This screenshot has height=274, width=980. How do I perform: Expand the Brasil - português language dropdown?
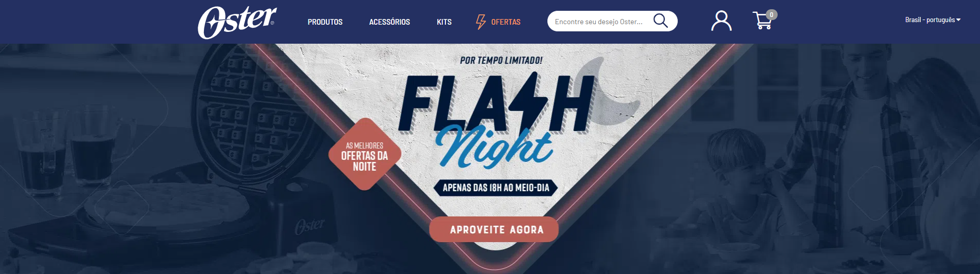pyautogui.click(x=933, y=20)
